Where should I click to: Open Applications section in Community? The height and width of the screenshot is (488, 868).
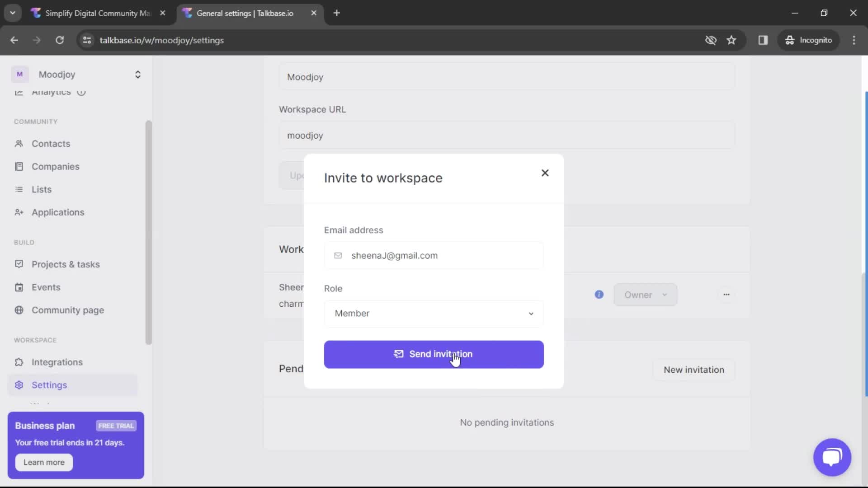(x=58, y=212)
